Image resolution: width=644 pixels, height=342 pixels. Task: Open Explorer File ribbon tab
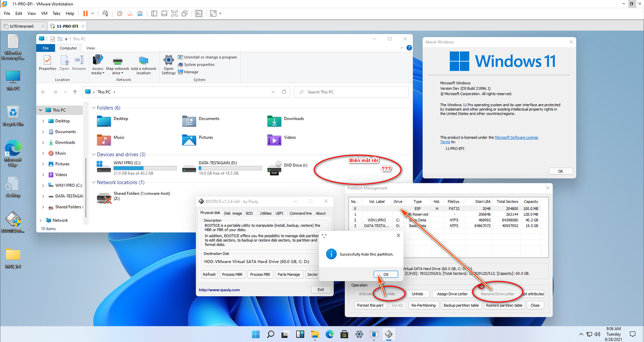(45, 48)
